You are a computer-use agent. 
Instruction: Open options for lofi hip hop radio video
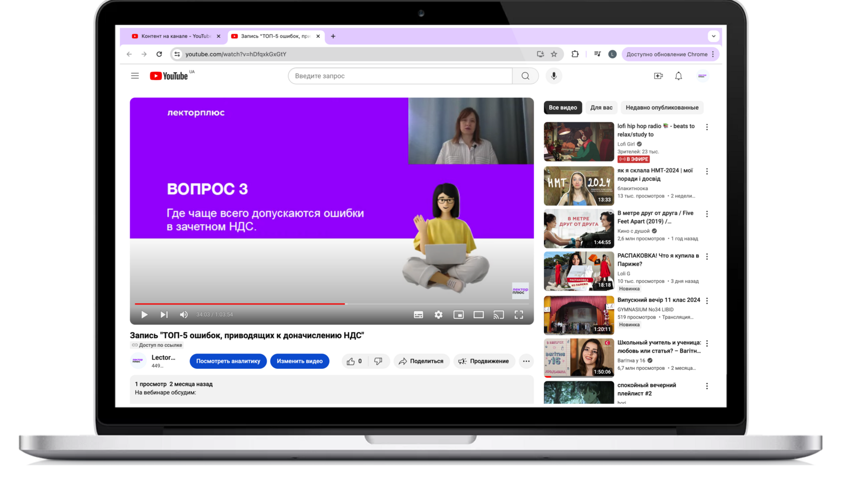707,127
